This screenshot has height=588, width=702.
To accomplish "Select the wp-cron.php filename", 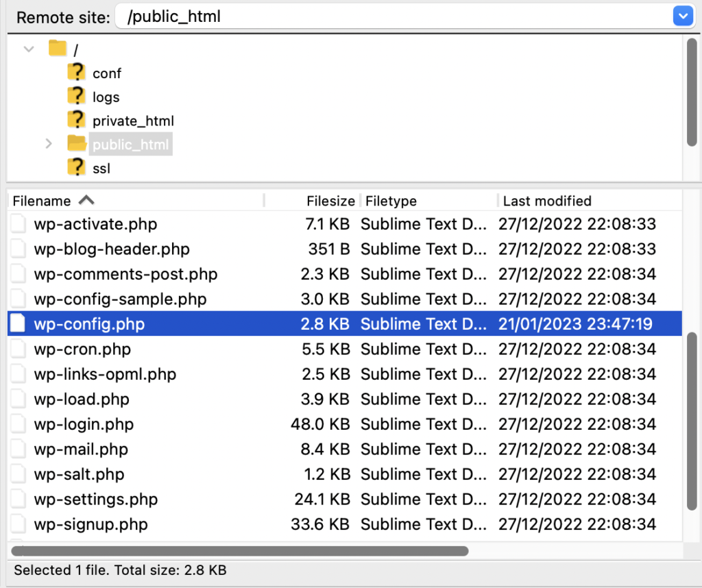I will [82, 350].
